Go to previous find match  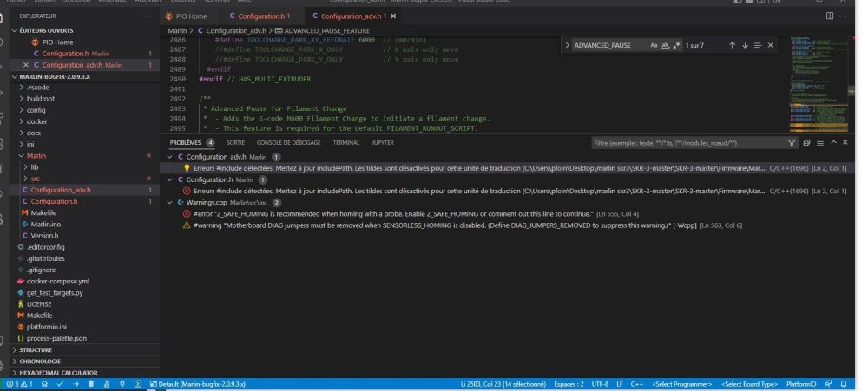[x=732, y=45]
